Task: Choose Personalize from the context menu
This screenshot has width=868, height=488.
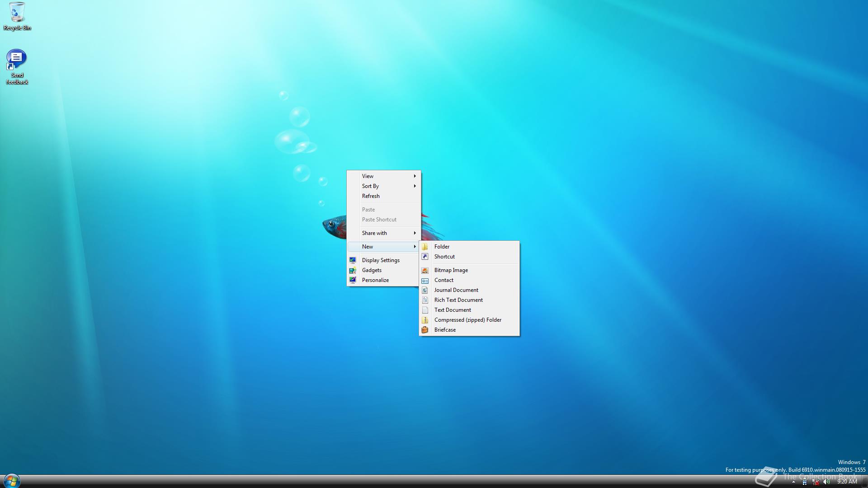Action: (x=384, y=280)
